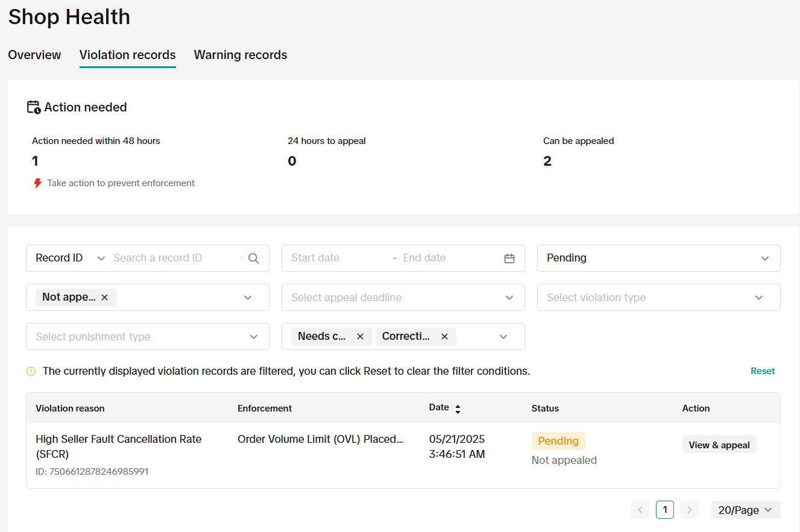
Task: Remove the 'Not appe...' filter tag
Action: click(105, 298)
